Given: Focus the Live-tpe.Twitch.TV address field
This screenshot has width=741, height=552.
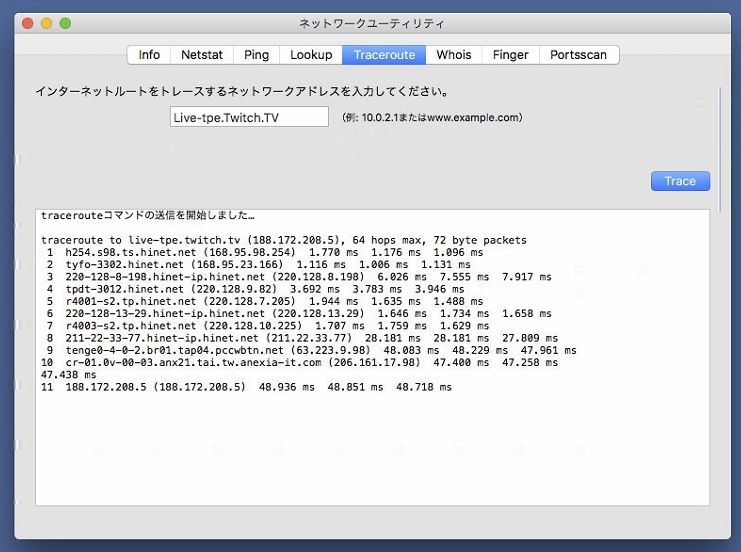Looking at the screenshot, I should click(x=249, y=117).
